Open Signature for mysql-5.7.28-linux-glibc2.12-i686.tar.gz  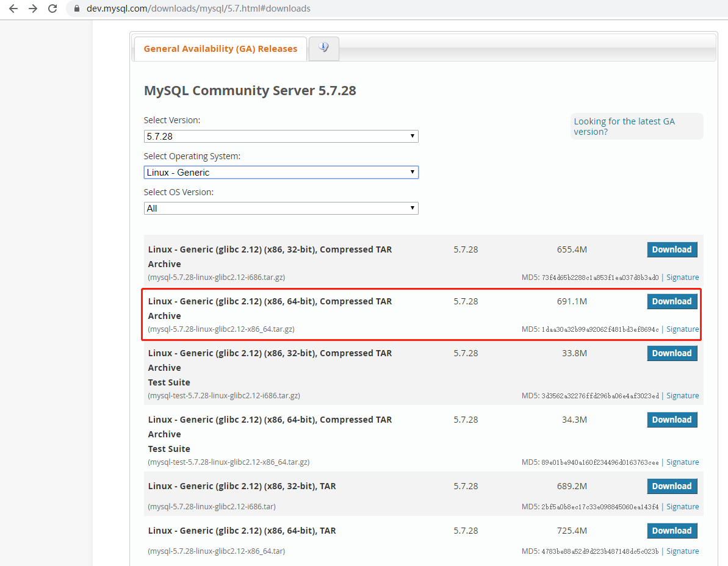682,278
